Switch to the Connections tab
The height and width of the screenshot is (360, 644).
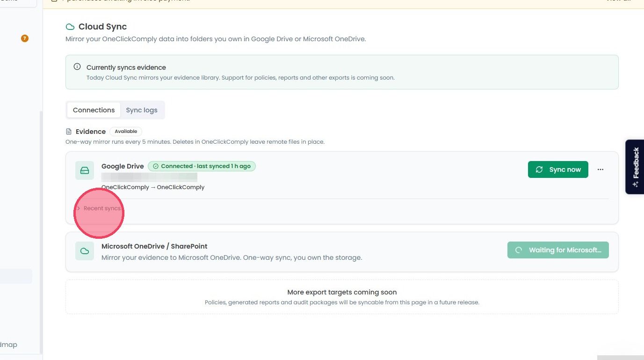[x=94, y=110]
